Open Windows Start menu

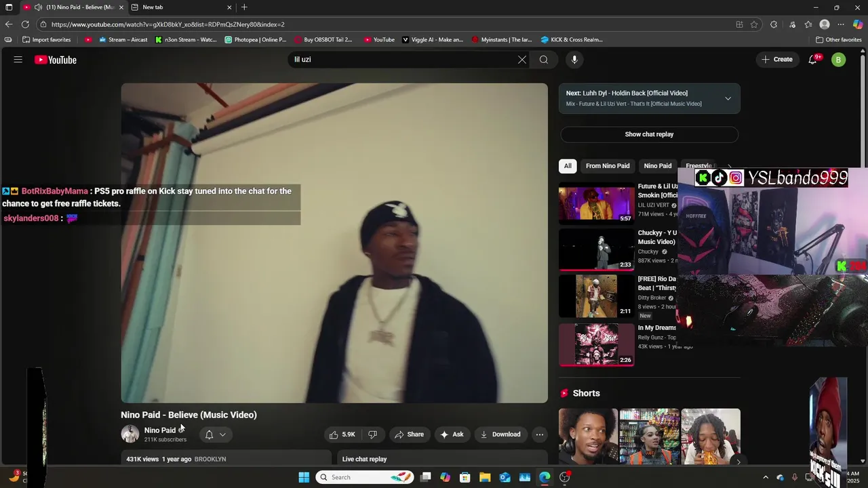tap(304, 477)
